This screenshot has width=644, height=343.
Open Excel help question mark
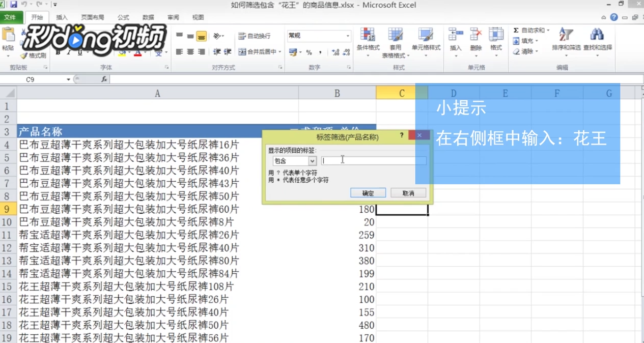click(614, 17)
